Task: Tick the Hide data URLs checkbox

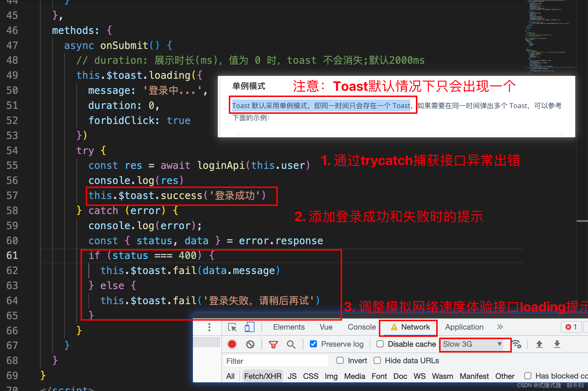Action: click(x=377, y=360)
